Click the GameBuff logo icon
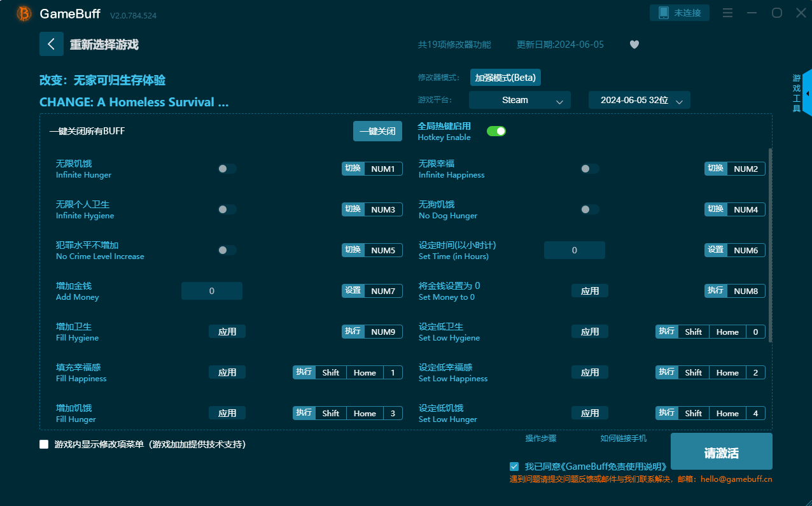The image size is (812, 506). pos(24,13)
